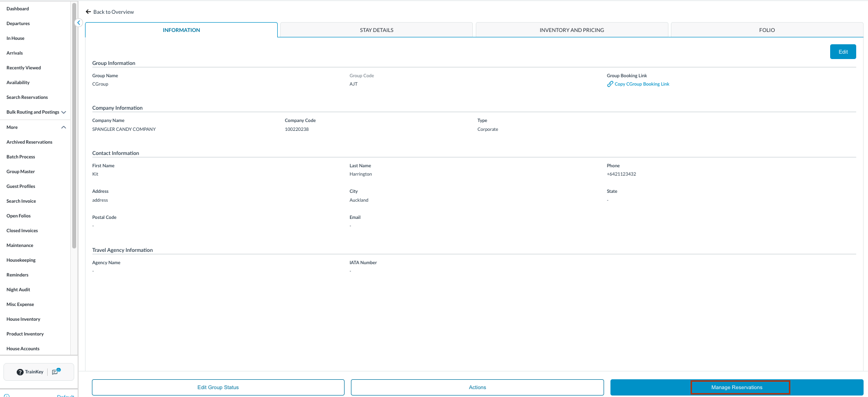Select the Folio tab

point(766,30)
